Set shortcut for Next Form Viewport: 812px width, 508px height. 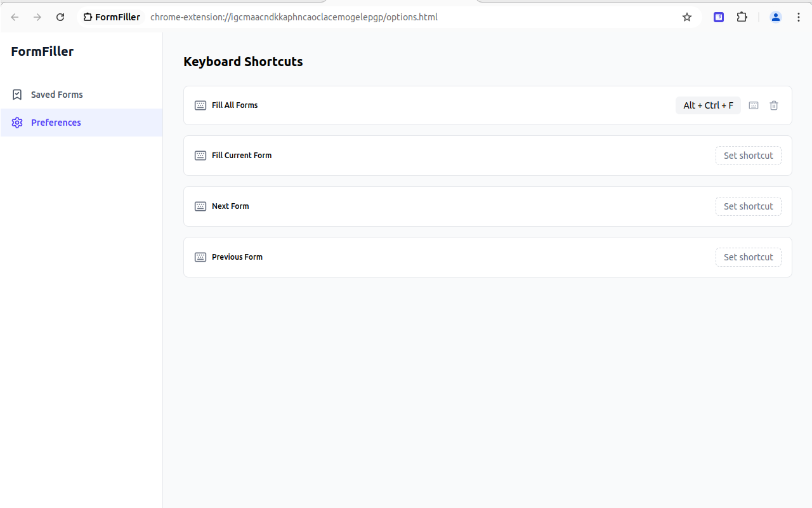pos(749,206)
